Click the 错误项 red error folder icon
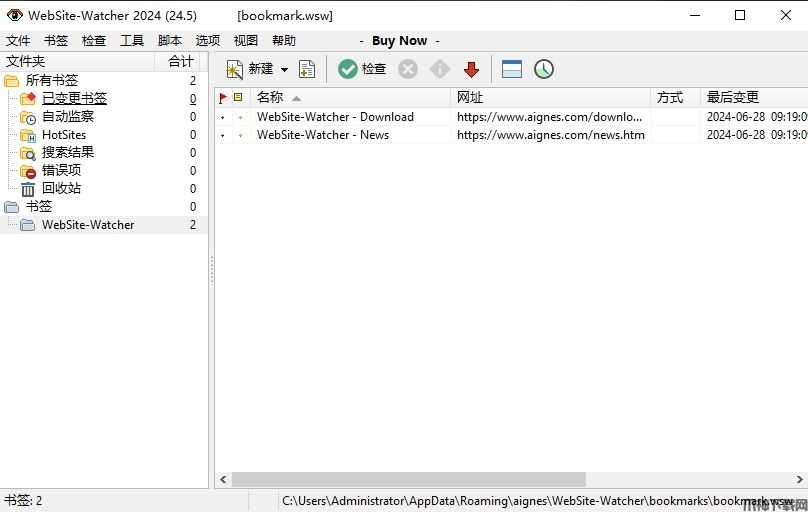This screenshot has height=512, width=808. [28, 171]
